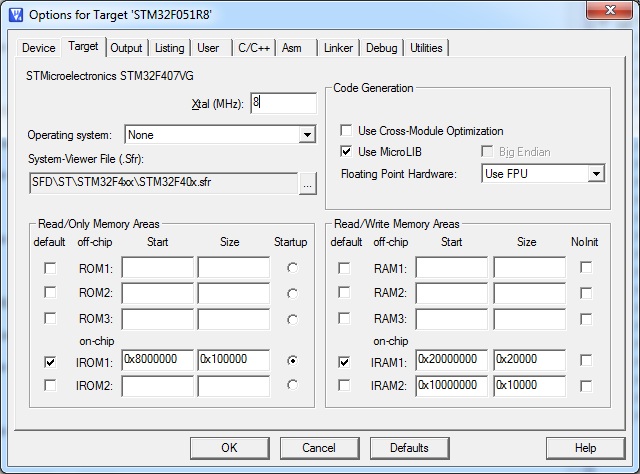Check the ROM3 default checkbox
The height and width of the screenshot is (474, 640).
coord(50,318)
